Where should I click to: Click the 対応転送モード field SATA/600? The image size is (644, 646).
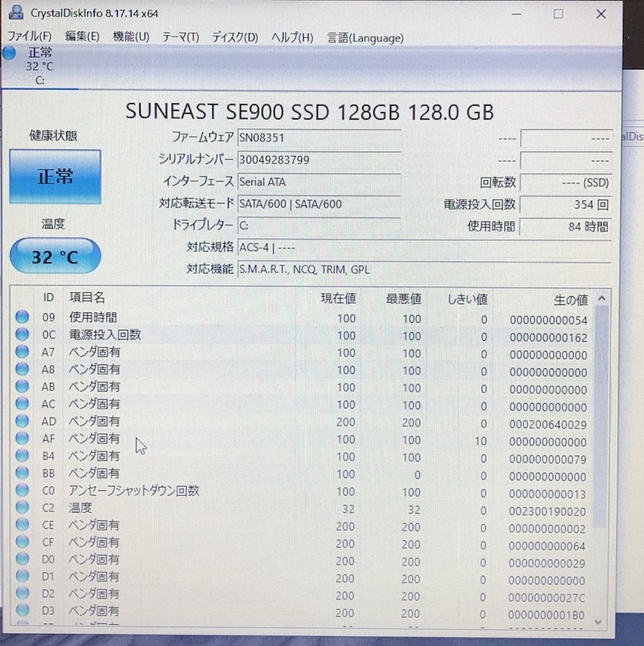(x=319, y=204)
